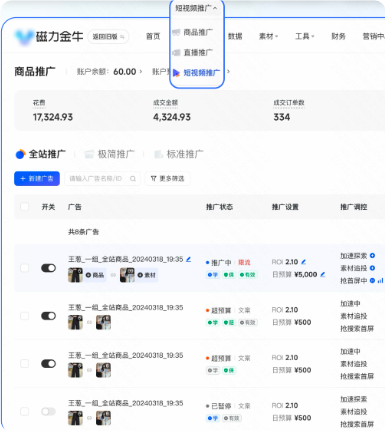Click the link icon in the 已暂停 row
Screen dimensions: 385x431
click(89, 418)
